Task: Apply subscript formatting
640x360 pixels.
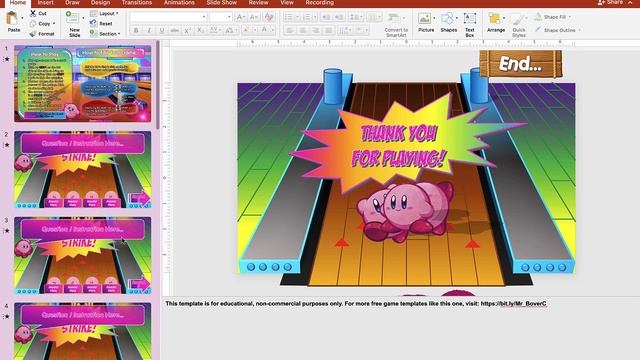Action: pyautogui.click(x=200, y=30)
